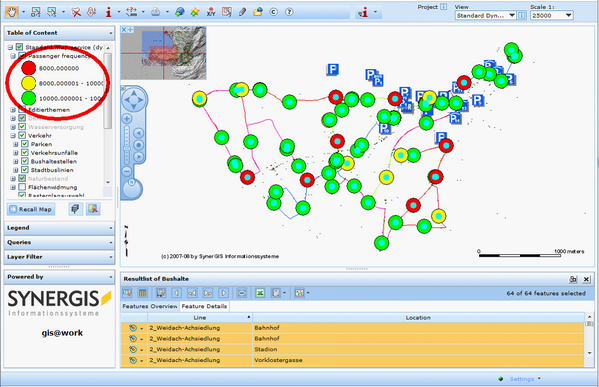
Task: Expand the Queries panel
Action: click(59, 242)
